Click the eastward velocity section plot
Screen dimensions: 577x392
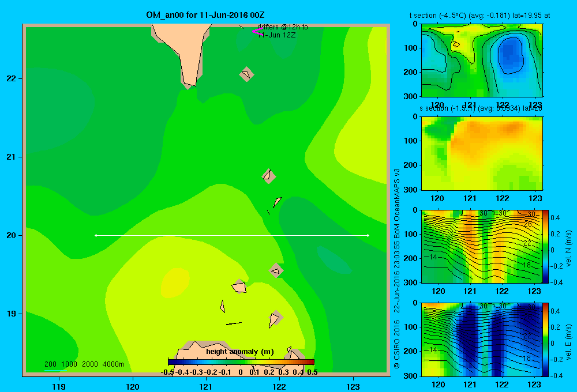482,340
